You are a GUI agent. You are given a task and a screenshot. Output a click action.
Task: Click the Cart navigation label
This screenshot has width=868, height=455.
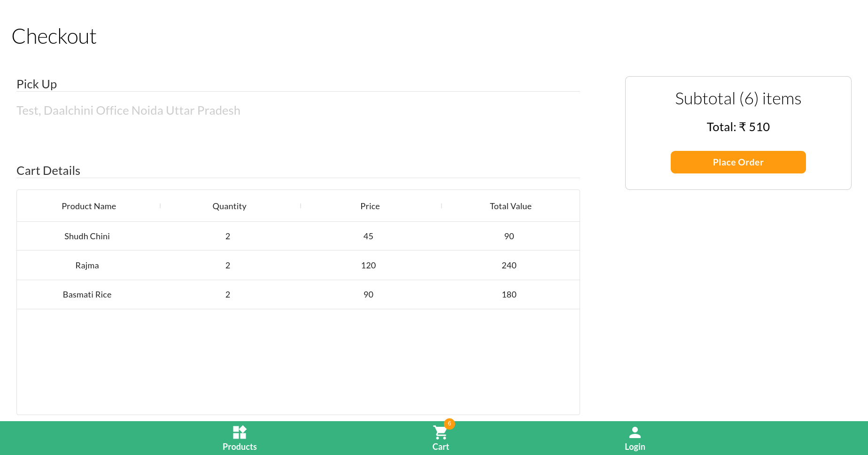(x=440, y=447)
